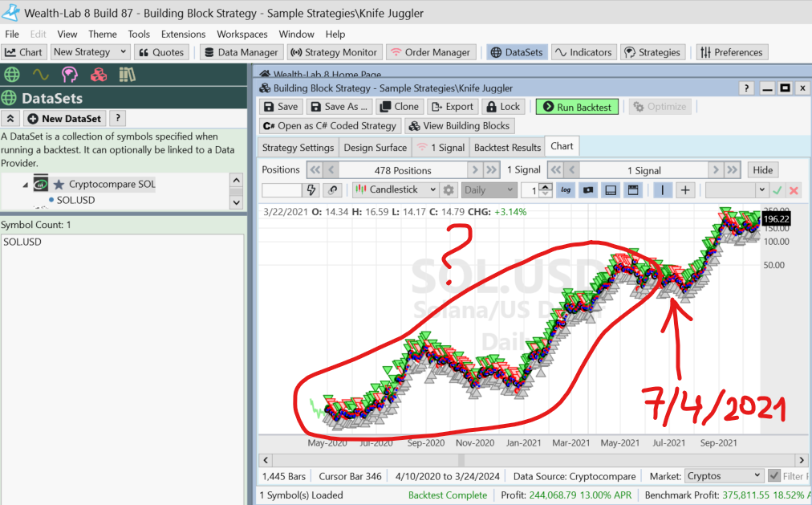Jump to last signal double-right arrows
The height and width of the screenshot is (505, 812).
tap(732, 170)
